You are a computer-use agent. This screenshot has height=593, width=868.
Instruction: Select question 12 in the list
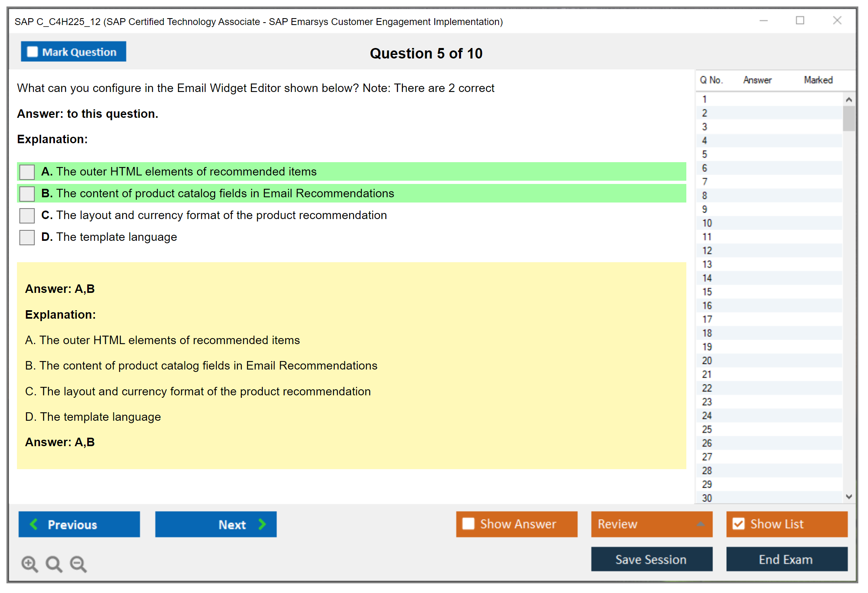(707, 251)
